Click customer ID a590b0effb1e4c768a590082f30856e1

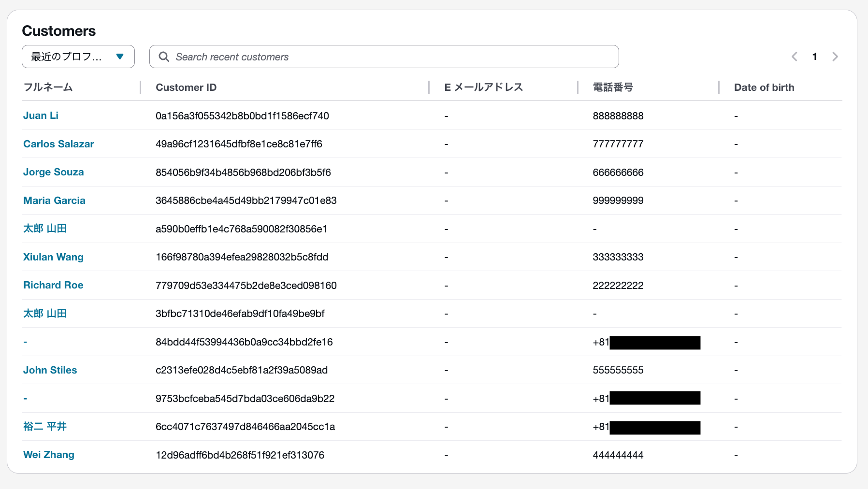coord(241,229)
